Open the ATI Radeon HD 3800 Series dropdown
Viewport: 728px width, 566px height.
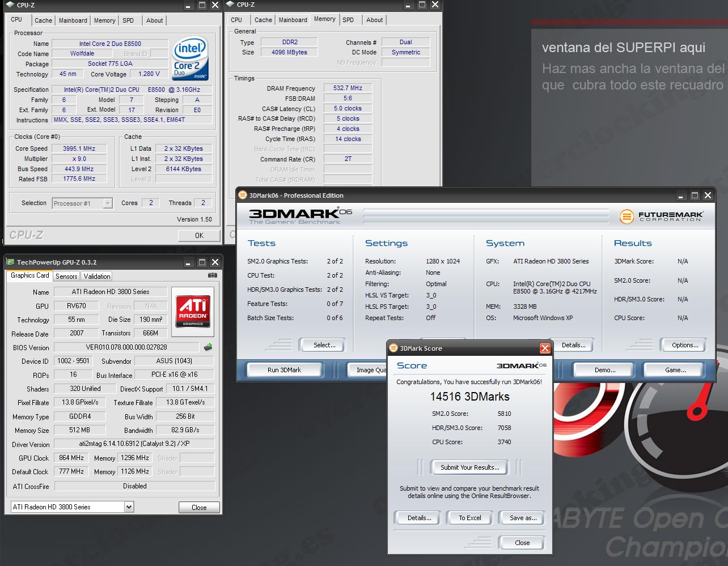coord(129,507)
